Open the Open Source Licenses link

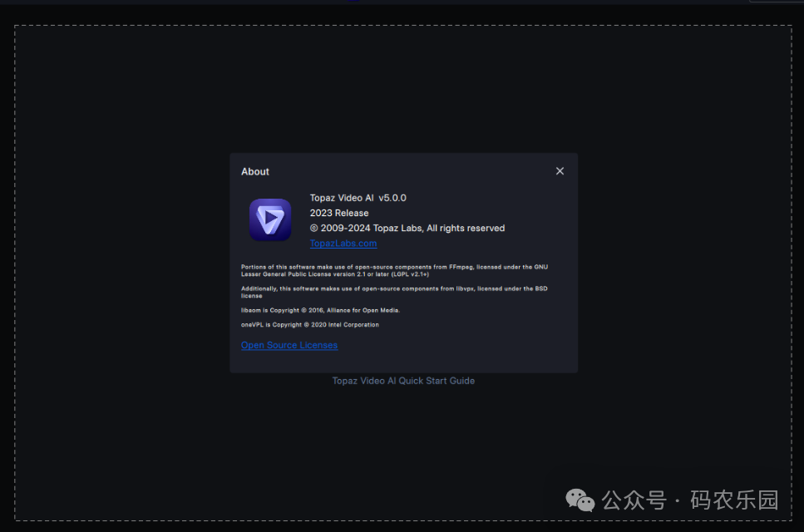click(289, 346)
